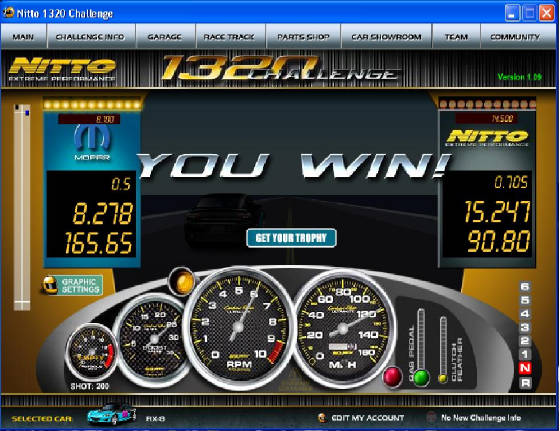Open the TEAM tab

[x=456, y=37]
